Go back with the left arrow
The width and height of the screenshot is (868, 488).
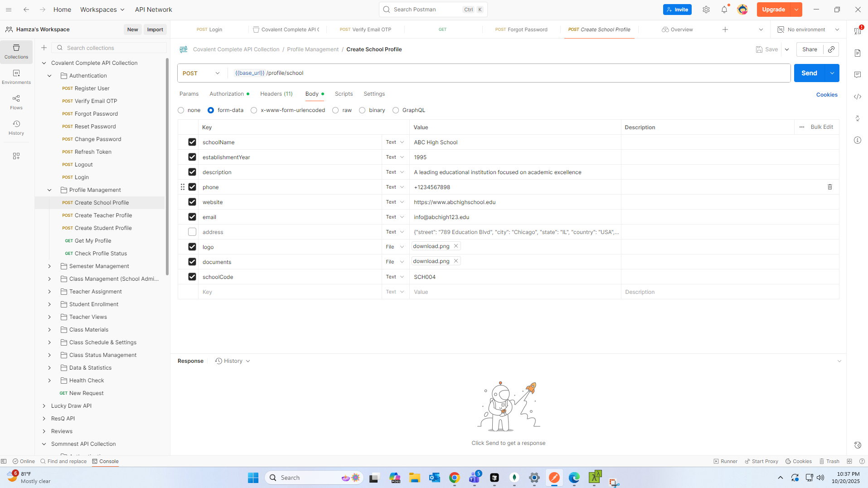(26, 10)
